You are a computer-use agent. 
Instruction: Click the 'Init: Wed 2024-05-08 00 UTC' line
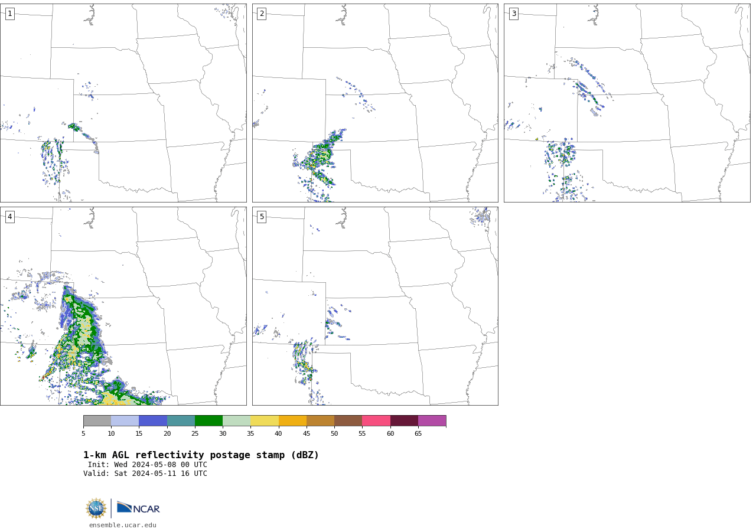click(x=148, y=465)
